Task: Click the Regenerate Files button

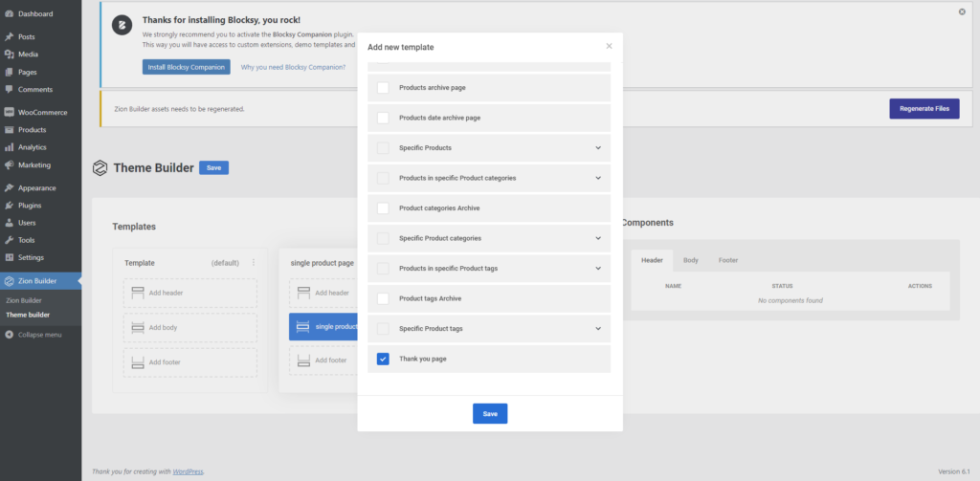Action: click(924, 109)
